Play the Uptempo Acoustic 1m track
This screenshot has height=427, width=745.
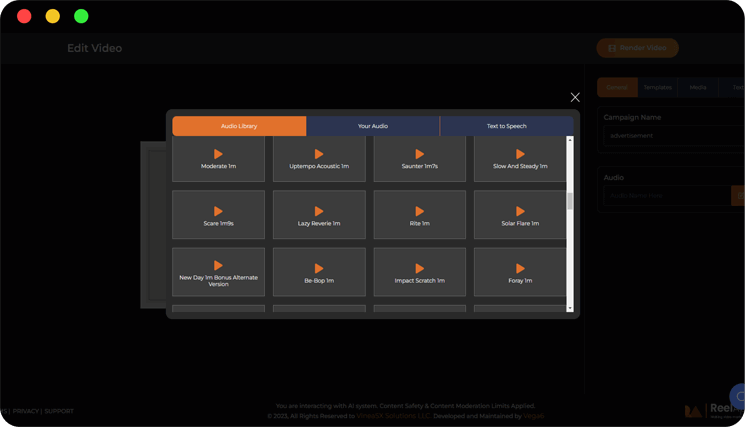point(319,155)
